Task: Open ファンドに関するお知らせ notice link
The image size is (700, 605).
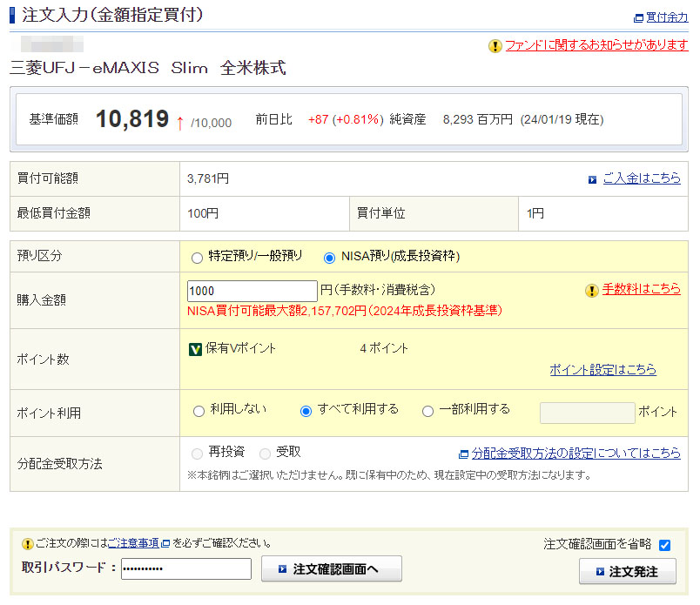Action: [596, 46]
